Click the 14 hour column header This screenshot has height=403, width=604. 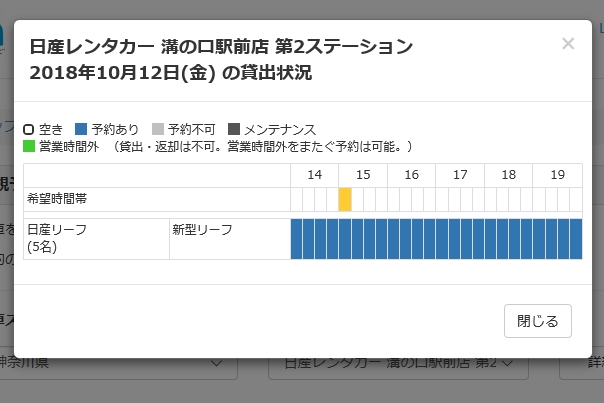click(314, 175)
